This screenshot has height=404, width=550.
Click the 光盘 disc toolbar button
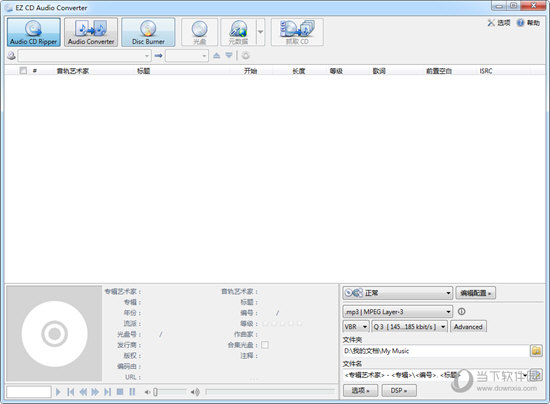click(x=199, y=32)
